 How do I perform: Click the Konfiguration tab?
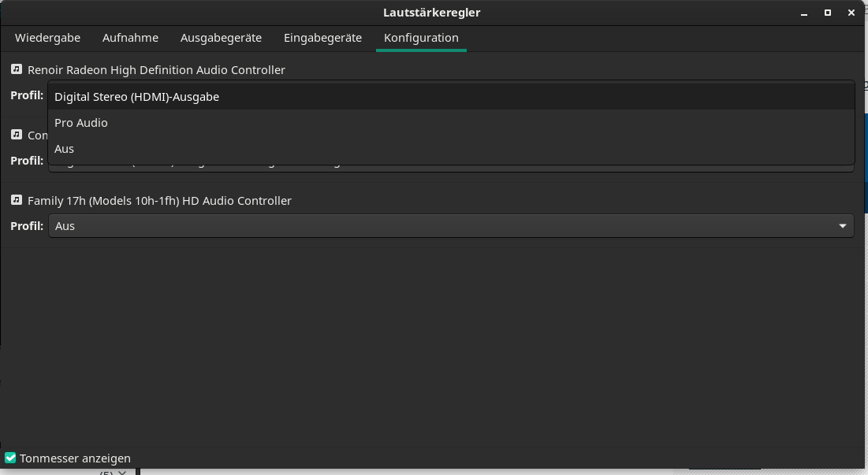(x=421, y=38)
